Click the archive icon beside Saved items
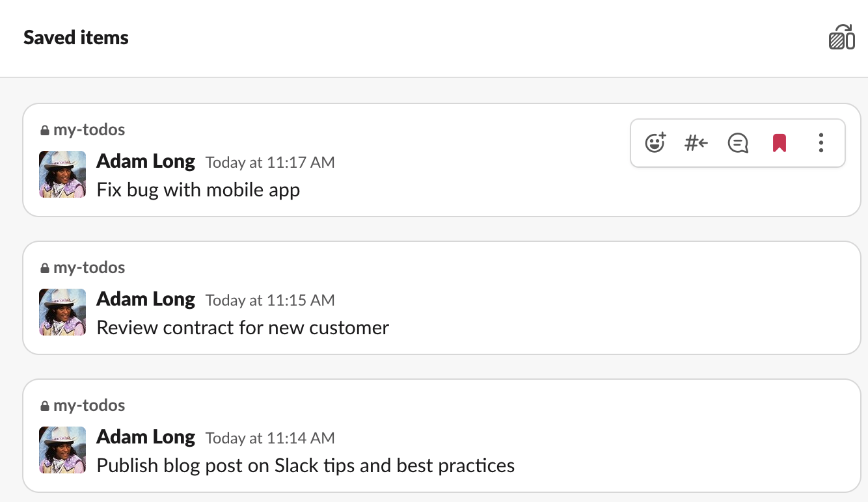This screenshot has height=502, width=868. click(842, 37)
